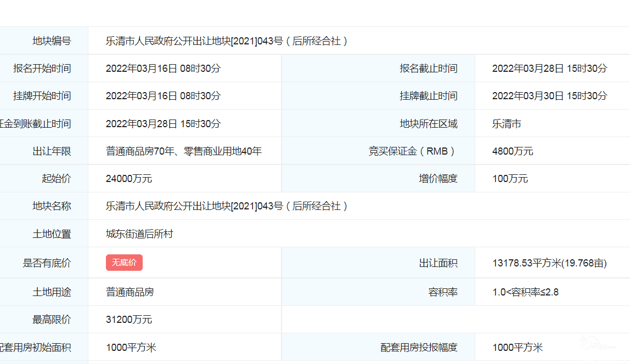Click the 起始价 label

[57, 179]
